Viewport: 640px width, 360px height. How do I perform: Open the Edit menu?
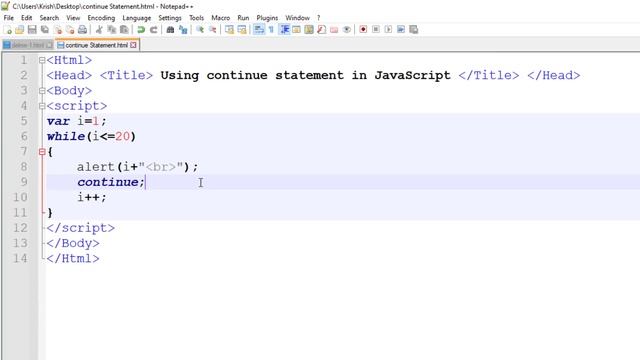tap(27, 18)
